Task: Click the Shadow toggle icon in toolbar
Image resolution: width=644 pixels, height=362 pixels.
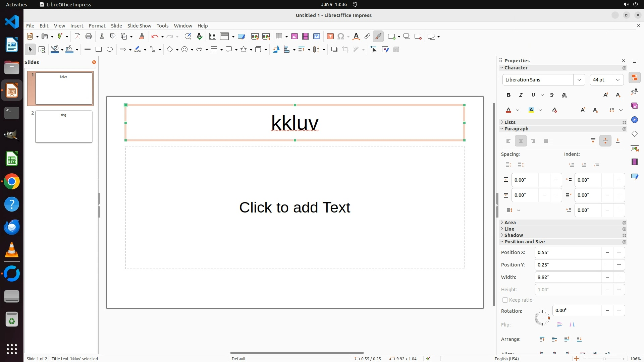Action: [x=334, y=50]
